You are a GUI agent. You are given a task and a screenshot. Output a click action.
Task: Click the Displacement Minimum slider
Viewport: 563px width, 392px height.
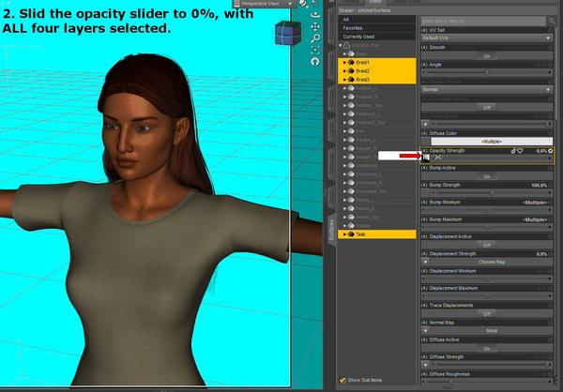tap(487, 279)
